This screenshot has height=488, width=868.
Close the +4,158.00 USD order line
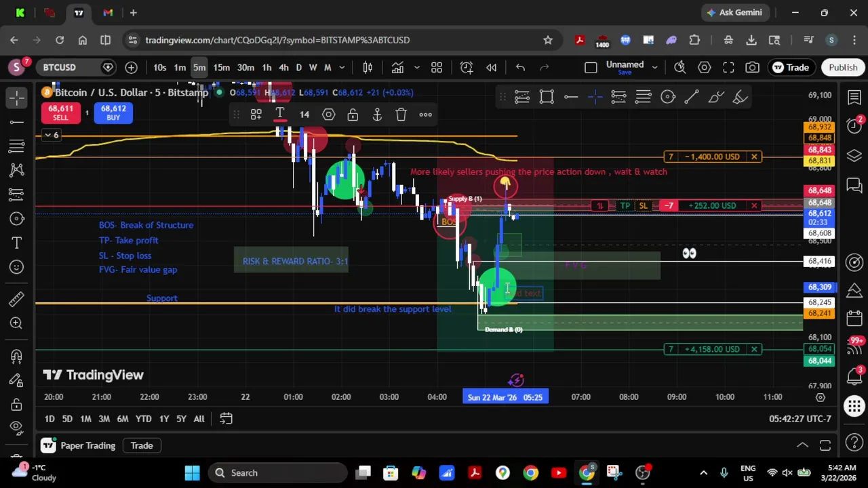(x=754, y=349)
